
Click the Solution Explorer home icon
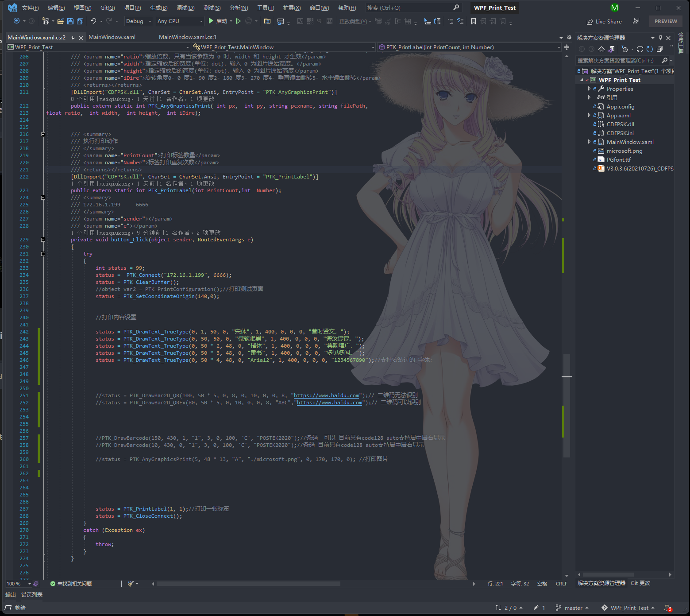tap(601, 49)
